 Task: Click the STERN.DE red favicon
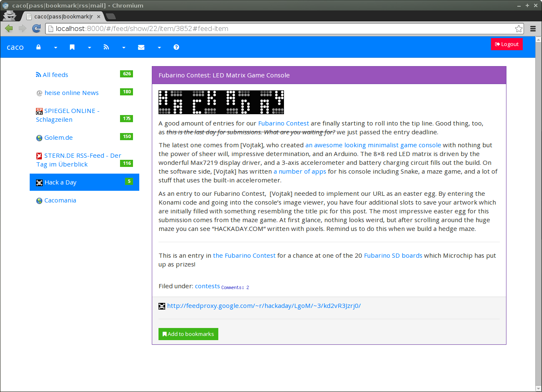pyautogui.click(x=39, y=156)
